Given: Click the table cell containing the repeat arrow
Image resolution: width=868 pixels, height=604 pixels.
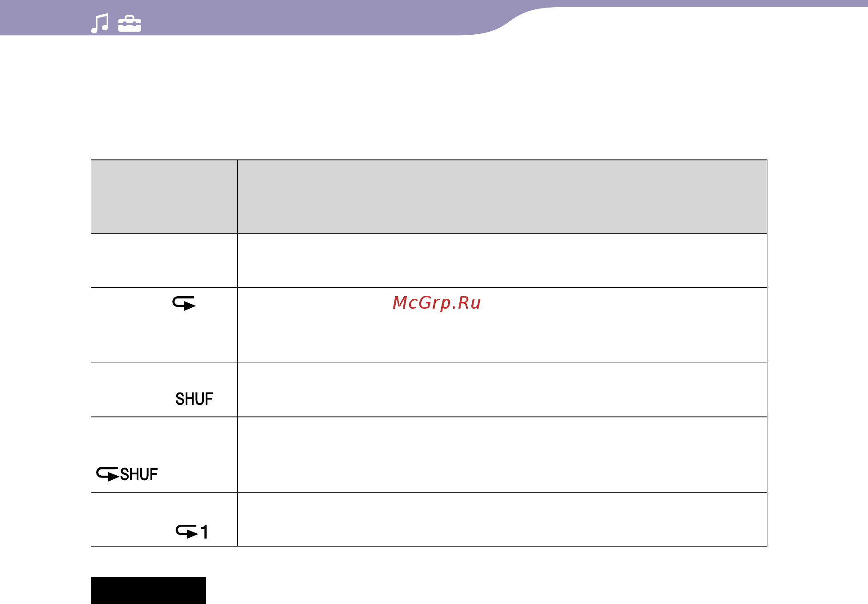Looking at the screenshot, I should [164, 325].
